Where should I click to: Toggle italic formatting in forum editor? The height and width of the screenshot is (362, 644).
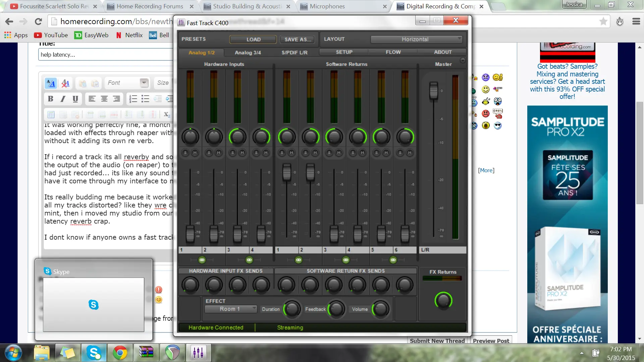tap(63, 99)
